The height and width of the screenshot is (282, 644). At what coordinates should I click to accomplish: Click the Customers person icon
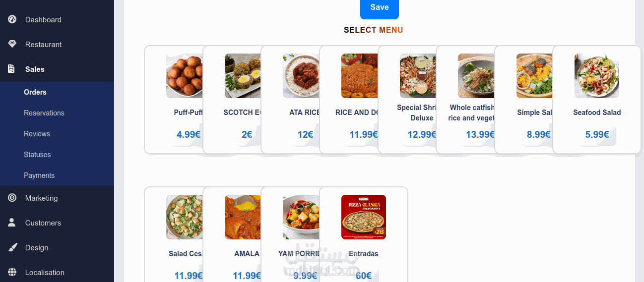(x=12, y=223)
